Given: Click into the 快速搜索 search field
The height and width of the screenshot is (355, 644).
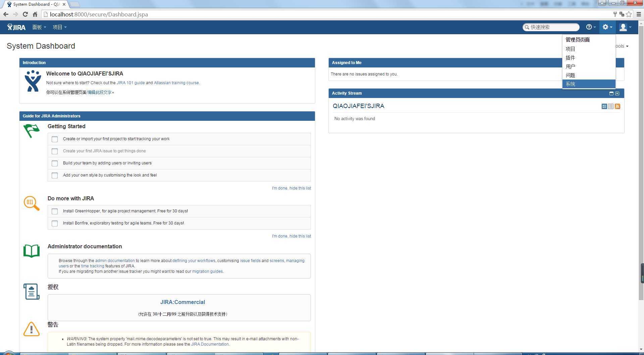Looking at the screenshot, I should (x=551, y=27).
